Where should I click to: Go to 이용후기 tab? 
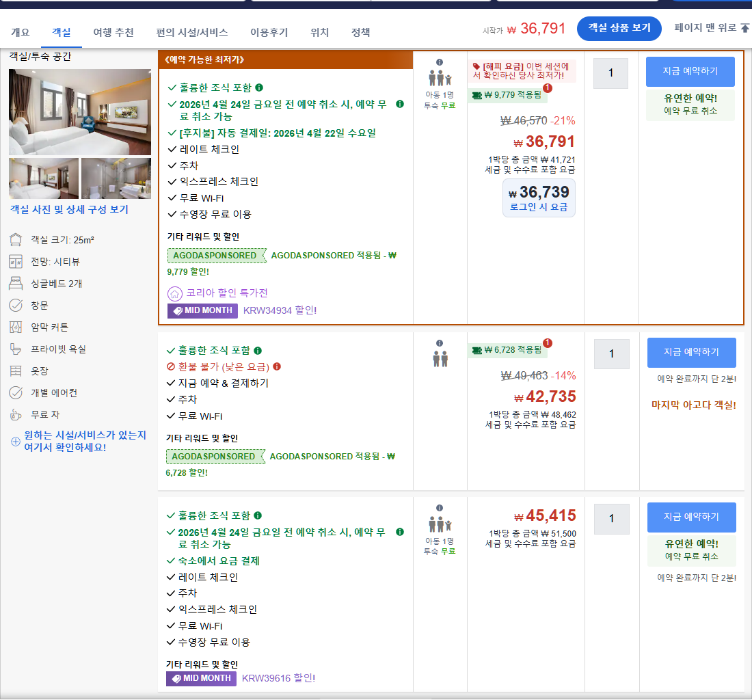click(269, 33)
